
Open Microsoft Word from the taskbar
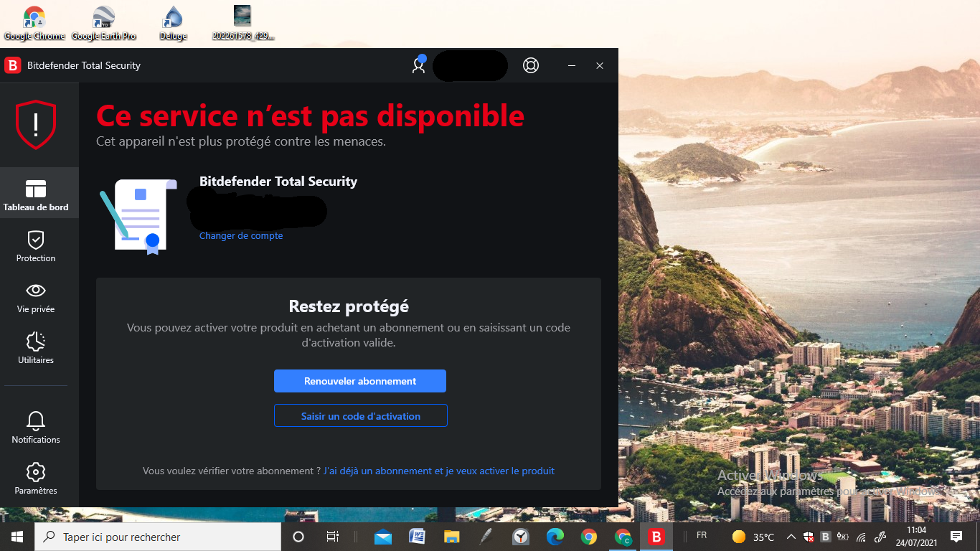(x=417, y=537)
